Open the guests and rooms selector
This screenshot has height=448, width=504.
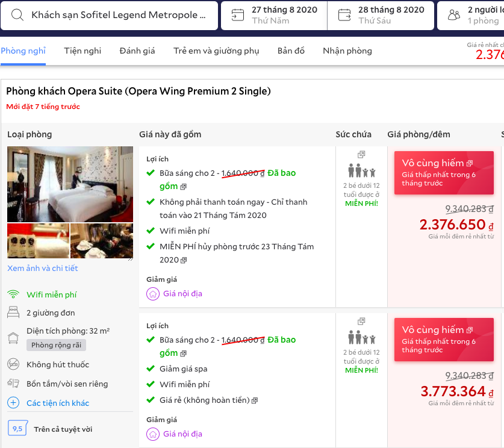(x=470, y=16)
